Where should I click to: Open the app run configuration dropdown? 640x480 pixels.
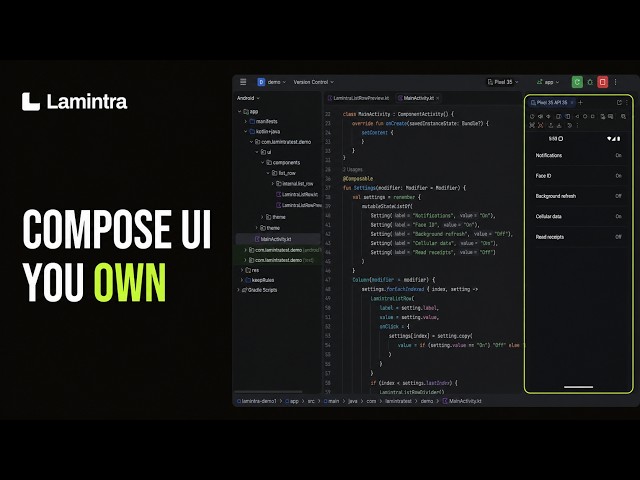click(548, 82)
